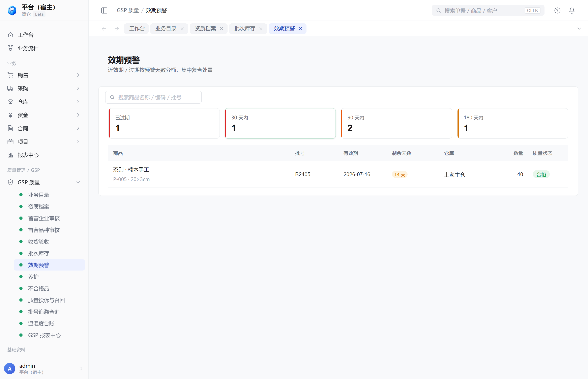Open 质量投诉与召回 in the sidebar
The height and width of the screenshot is (379, 588).
coord(49,300)
